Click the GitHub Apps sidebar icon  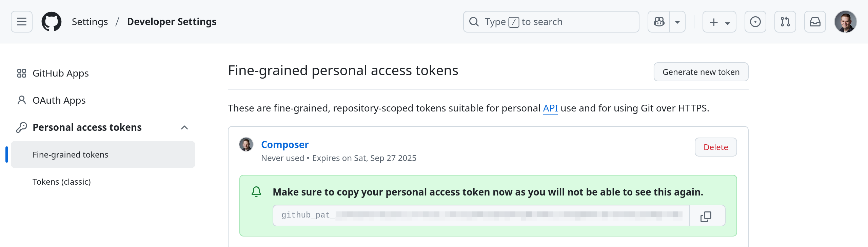click(x=22, y=73)
